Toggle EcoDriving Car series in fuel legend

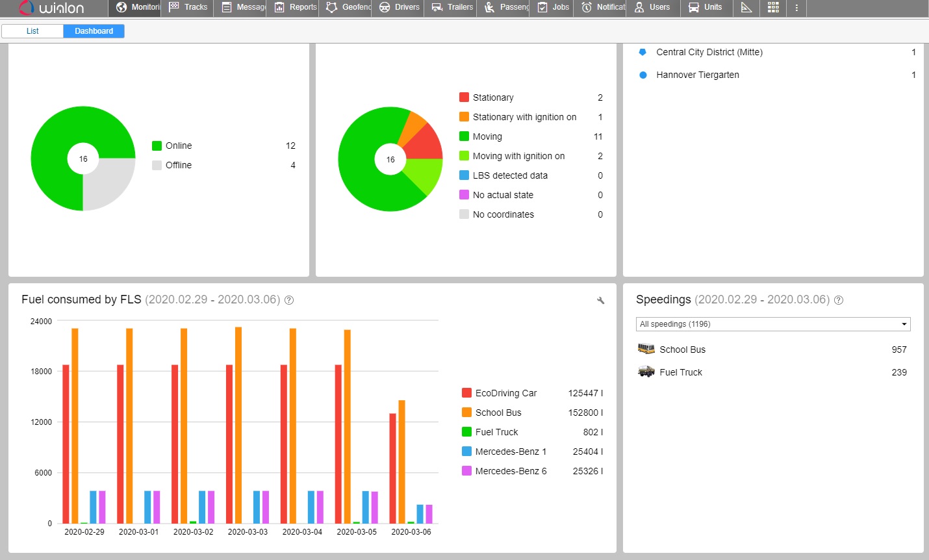(505, 393)
